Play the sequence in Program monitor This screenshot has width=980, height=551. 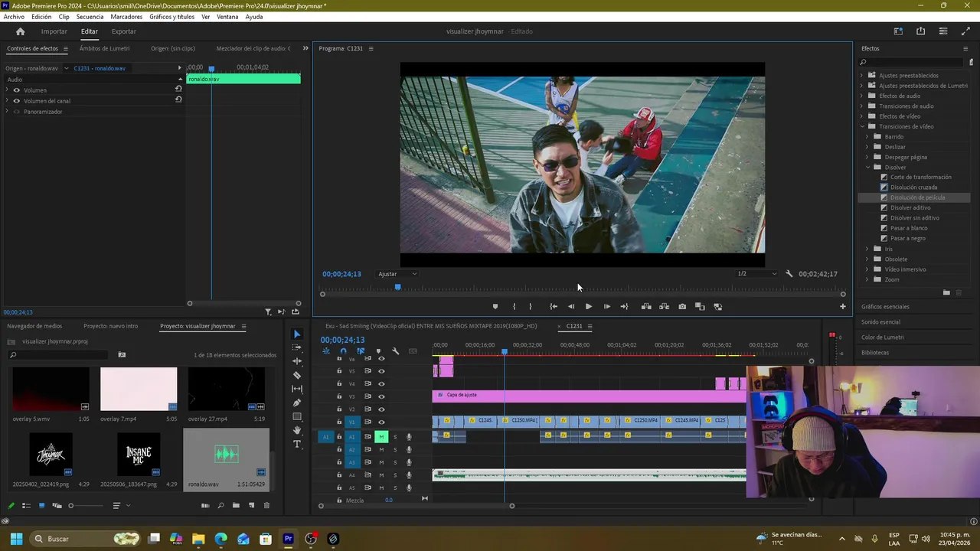[x=588, y=306]
